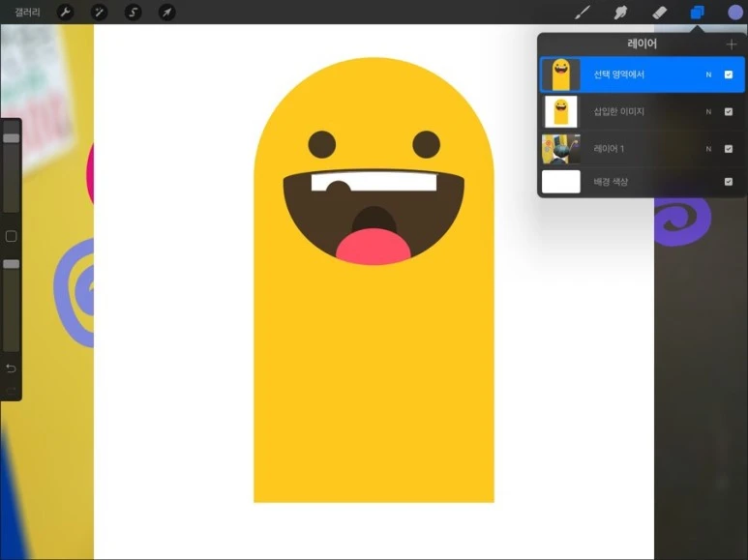Hide the 선택 영역에서 layer
This screenshot has height=560, width=748.
tap(729, 74)
